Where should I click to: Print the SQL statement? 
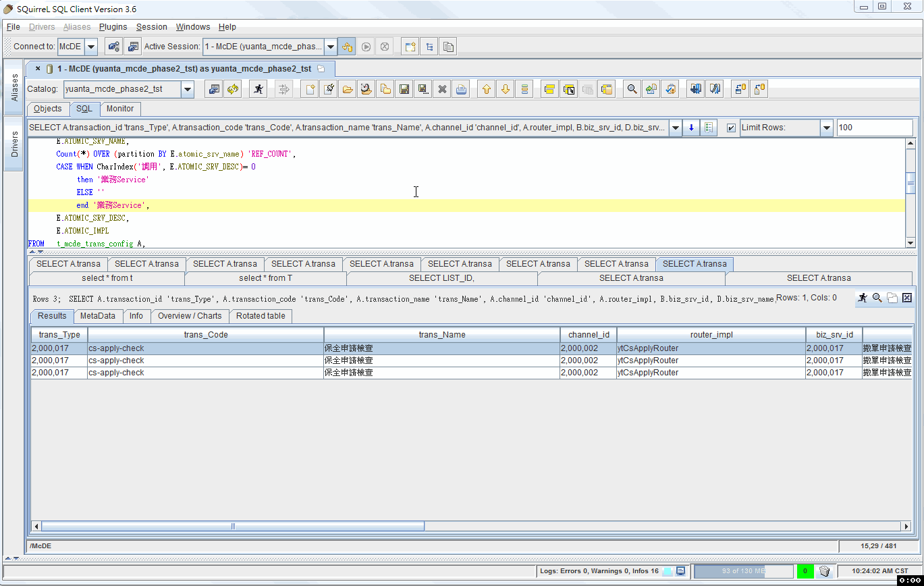461,88
